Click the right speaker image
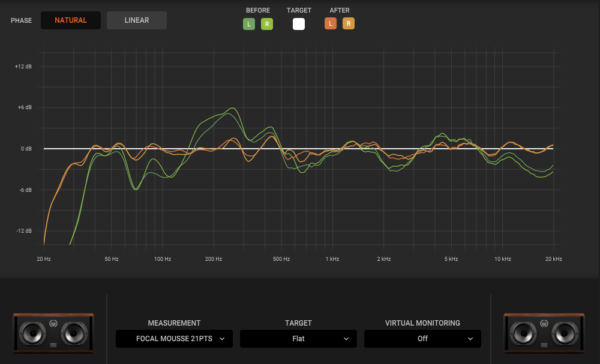This screenshot has width=600, height=364. click(x=545, y=332)
